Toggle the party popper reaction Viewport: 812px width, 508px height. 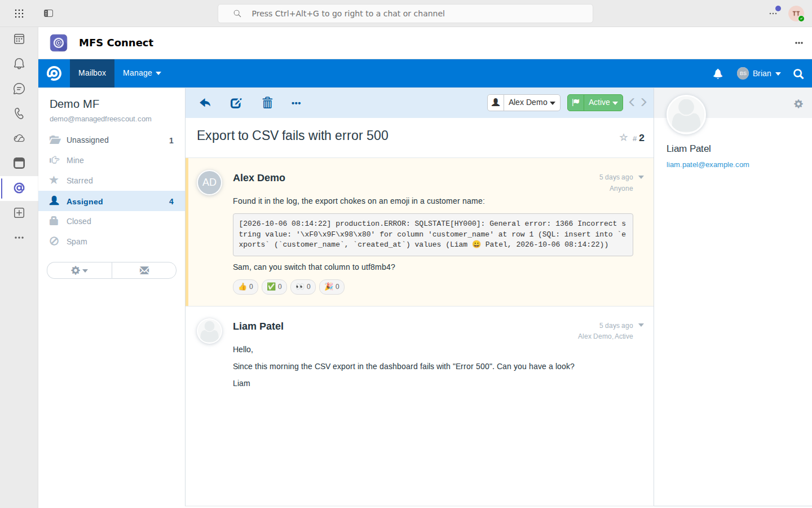coord(332,287)
